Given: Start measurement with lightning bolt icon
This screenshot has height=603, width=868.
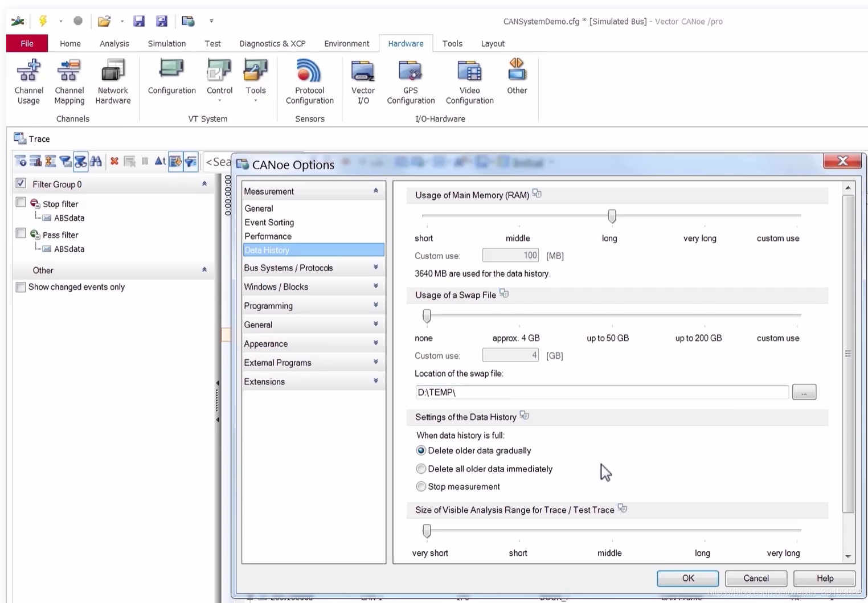Looking at the screenshot, I should point(43,21).
